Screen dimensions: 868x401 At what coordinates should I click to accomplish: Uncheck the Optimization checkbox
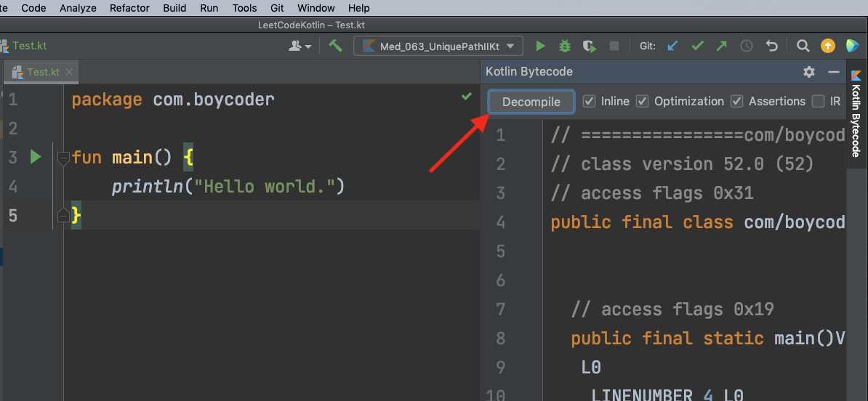[x=643, y=101]
